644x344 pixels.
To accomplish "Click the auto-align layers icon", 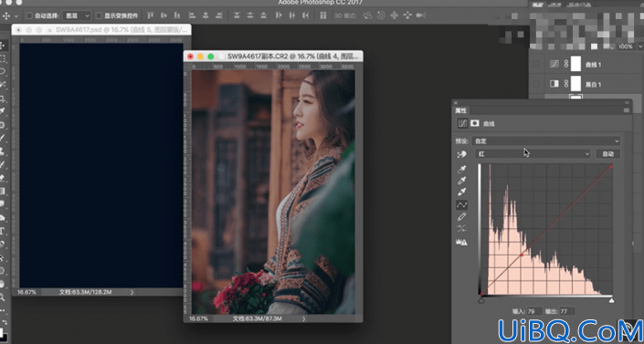I will [323, 16].
